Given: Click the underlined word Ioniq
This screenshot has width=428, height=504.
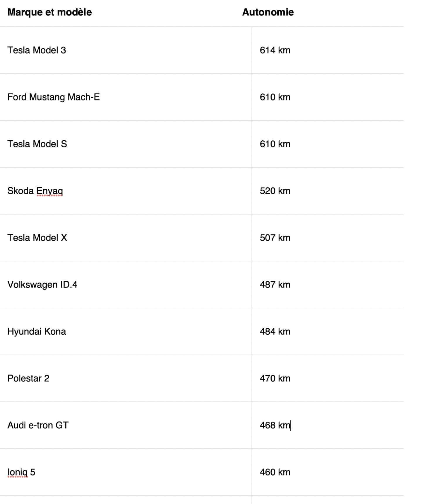Looking at the screenshot, I should point(18,472).
